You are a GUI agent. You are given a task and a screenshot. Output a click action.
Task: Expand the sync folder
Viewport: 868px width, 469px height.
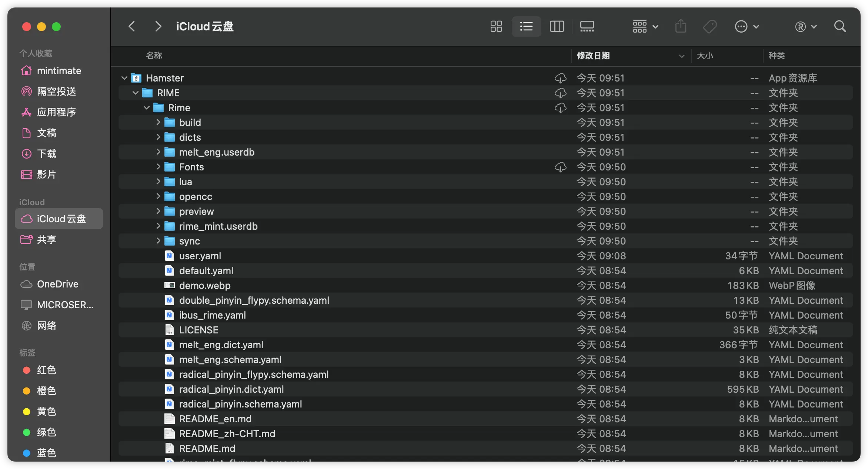(158, 240)
